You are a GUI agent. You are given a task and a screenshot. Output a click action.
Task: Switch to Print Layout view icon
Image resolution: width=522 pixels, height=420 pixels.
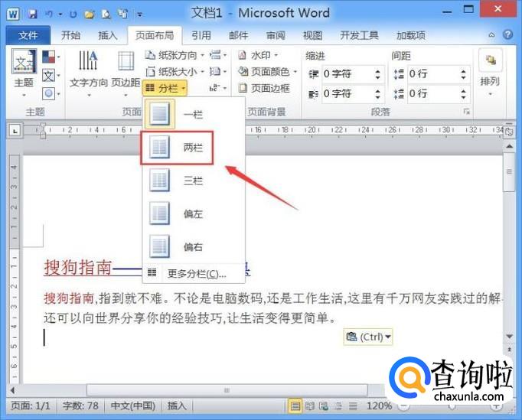pyautogui.click(x=295, y=406)
